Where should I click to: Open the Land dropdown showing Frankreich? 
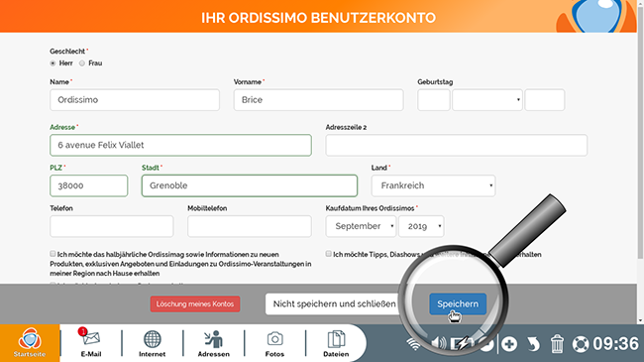coord(433,185)
